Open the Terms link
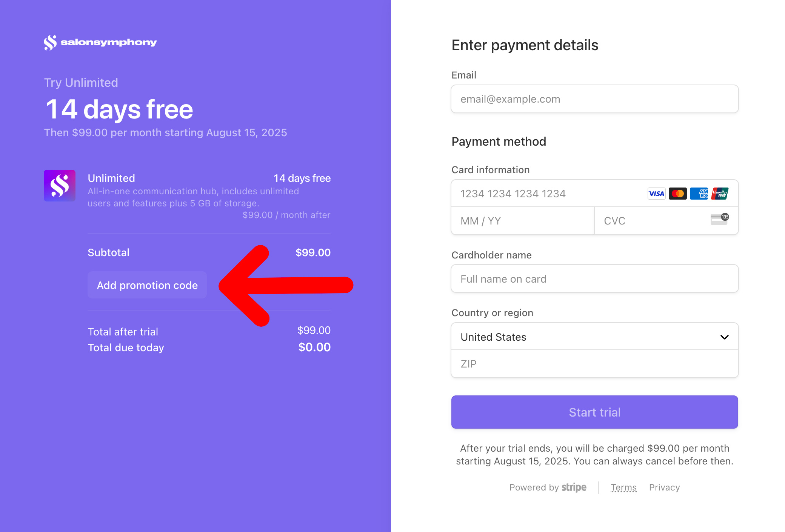The width and height of the screenshot is (785, 532). (x=623, y=487)
